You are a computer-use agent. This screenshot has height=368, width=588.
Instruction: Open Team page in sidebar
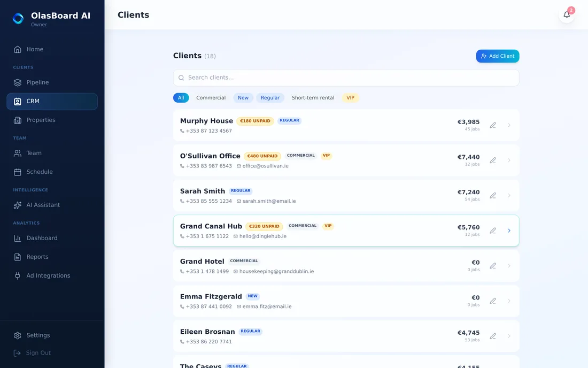click(x=52, y=153)
